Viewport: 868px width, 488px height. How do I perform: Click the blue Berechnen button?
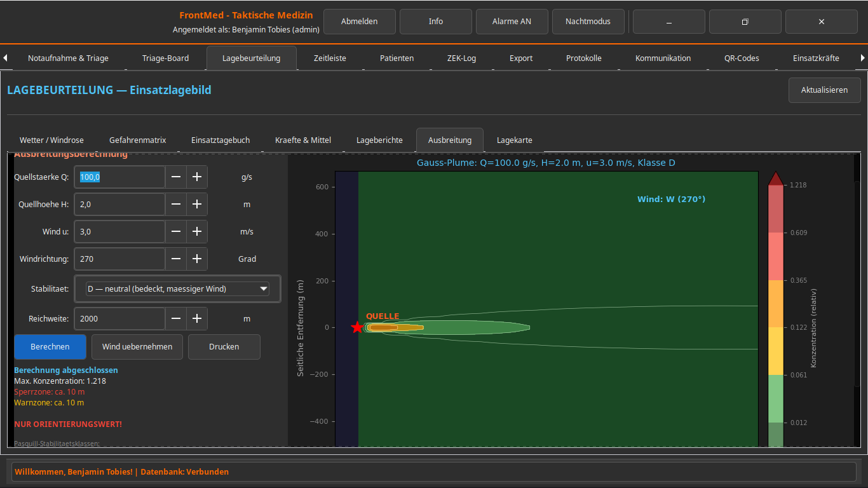tap(50, 347)
